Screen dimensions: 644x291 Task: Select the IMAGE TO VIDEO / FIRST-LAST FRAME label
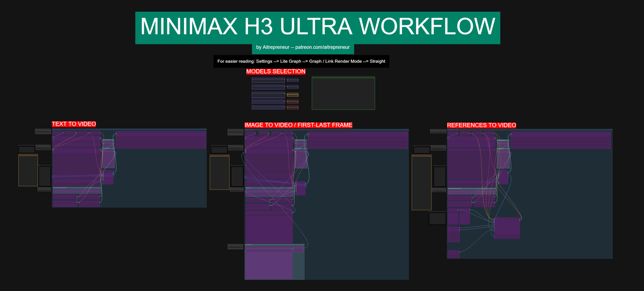click(298, 125)
